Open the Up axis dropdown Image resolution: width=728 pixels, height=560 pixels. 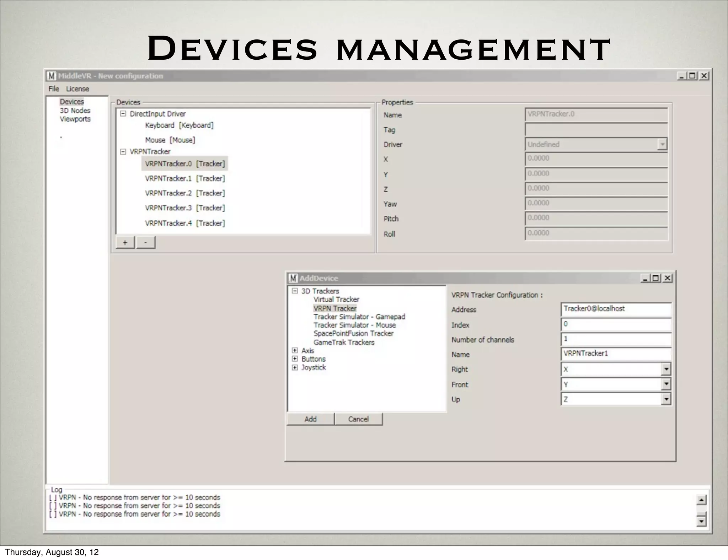tap(666, 399)
